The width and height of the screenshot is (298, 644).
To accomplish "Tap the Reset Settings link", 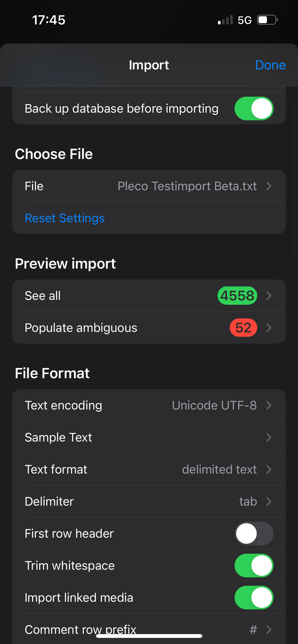I will pyautogui.click(x=65, y=218).
